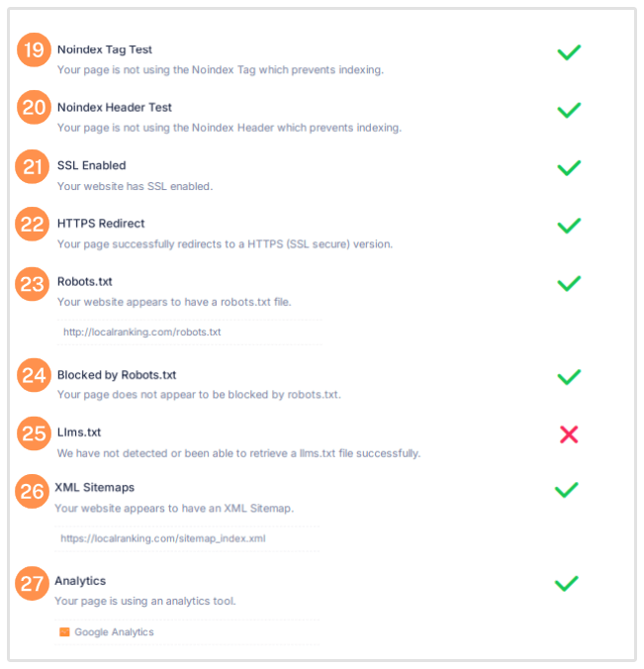This screenshot has width=644, height=669.
Task: Click the orange number 21 badge
Action: click(x=34, y=166)
